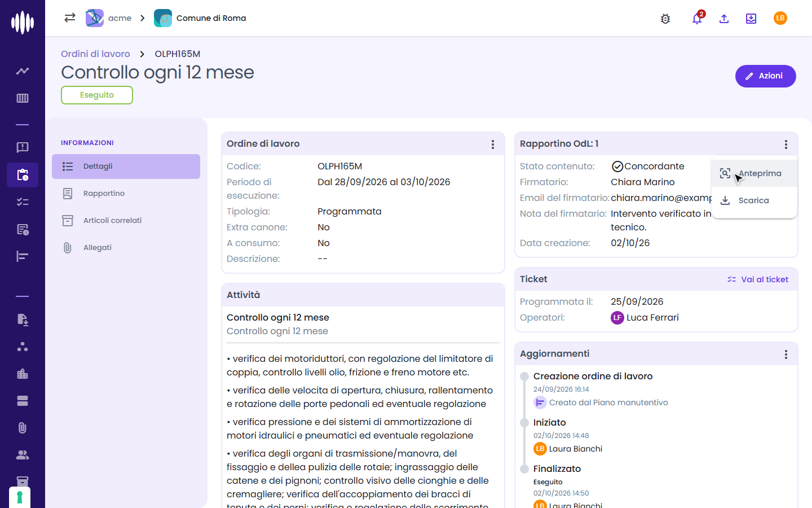Choose Anteprima from the dropdown menu
The image size is (812, 508).
tap(754, 173)
